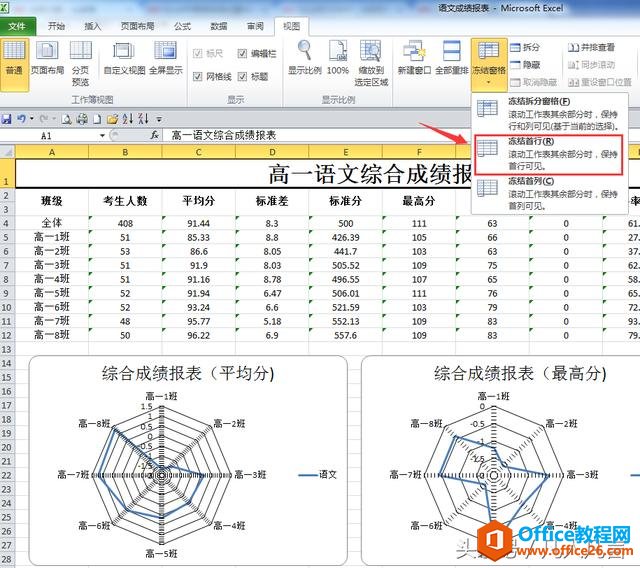Click Unhide (取消隐藏) window button
The width and height of the screenshot is (640, 568).
tap(533, 82)
